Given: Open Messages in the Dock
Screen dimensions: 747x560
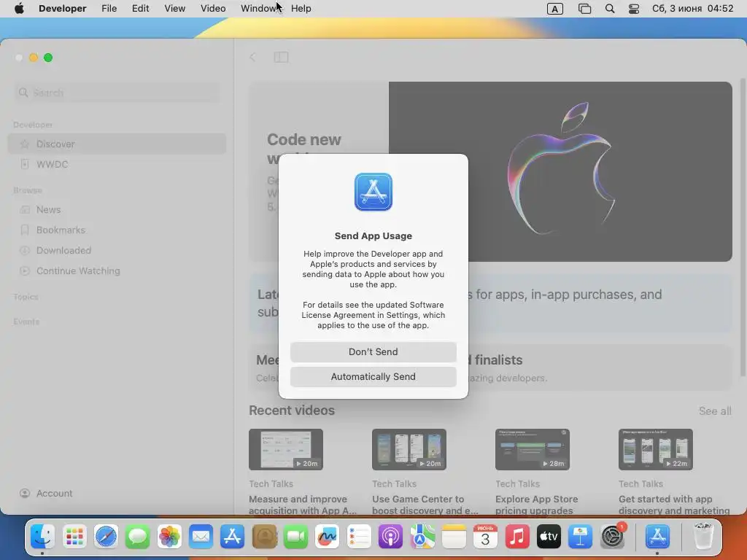Looking at the screenshot, I should pyautogui.click(x=138, y=537).
